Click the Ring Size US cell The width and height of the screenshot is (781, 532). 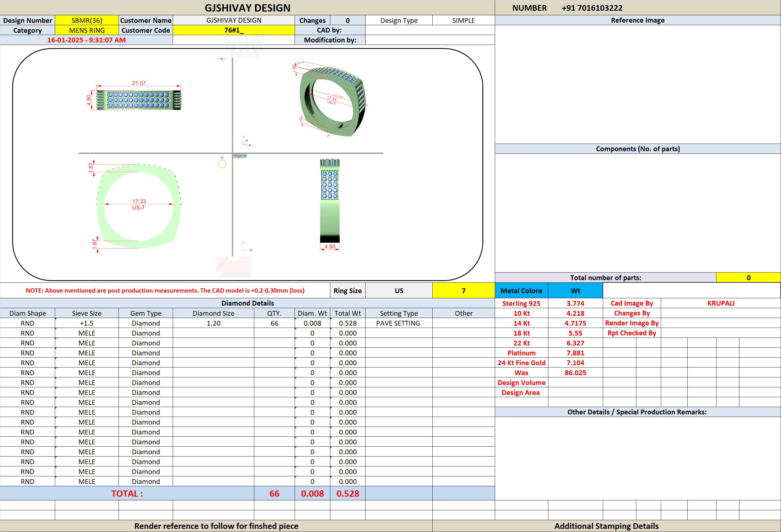pyautogui.click(x=399, y=291)
